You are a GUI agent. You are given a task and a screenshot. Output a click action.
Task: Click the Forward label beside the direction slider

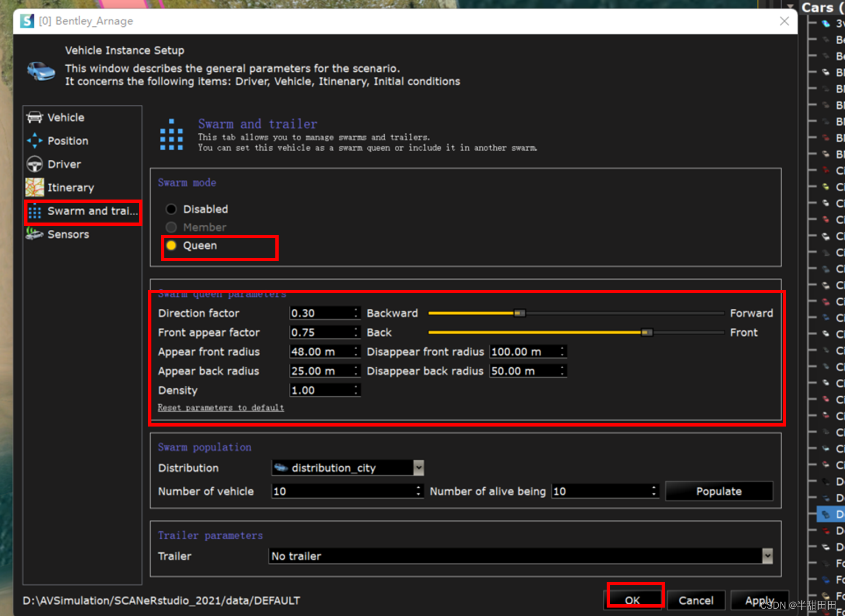(x=751, y=313)
